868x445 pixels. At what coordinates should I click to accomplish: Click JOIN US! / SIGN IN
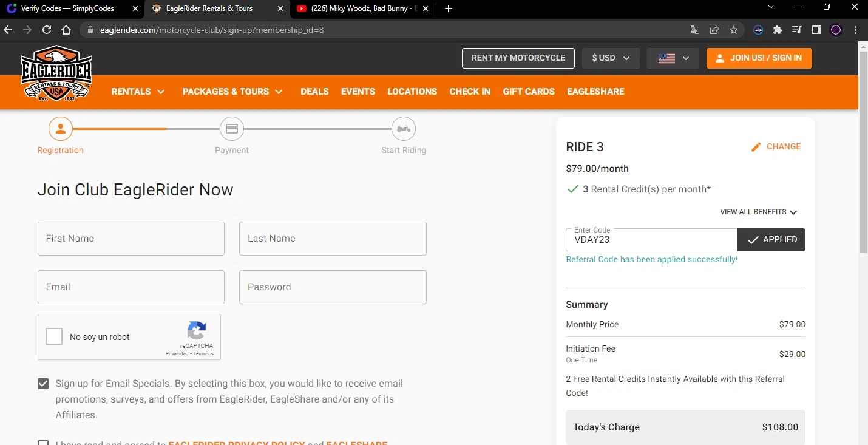click(x=759, y=58)
